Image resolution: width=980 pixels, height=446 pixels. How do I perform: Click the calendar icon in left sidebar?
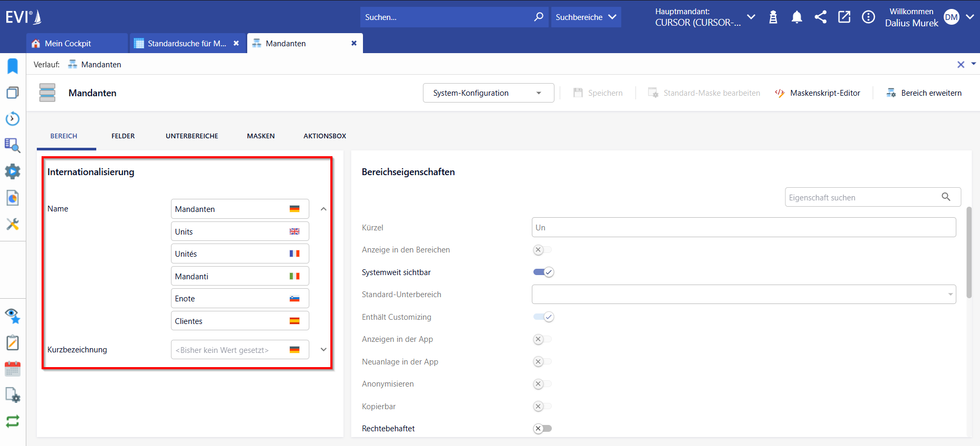click(13, 369)
